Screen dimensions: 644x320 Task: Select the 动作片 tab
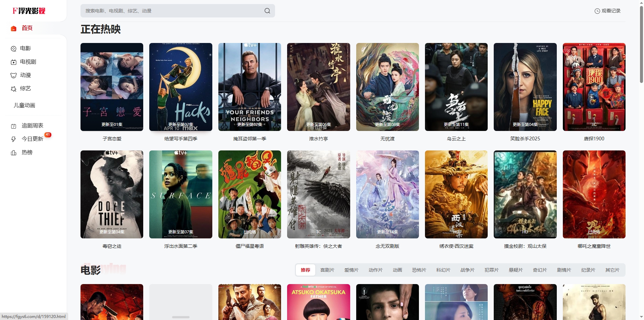click(376, 270)
